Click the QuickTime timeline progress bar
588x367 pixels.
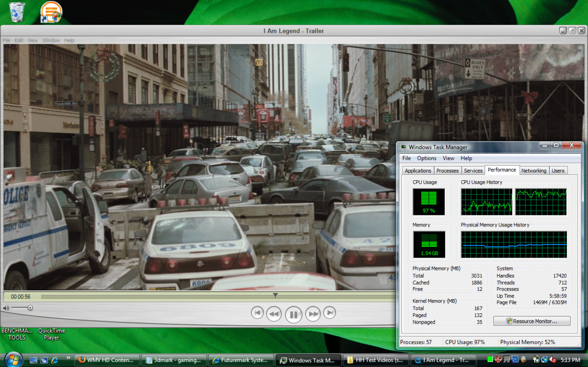218,296
